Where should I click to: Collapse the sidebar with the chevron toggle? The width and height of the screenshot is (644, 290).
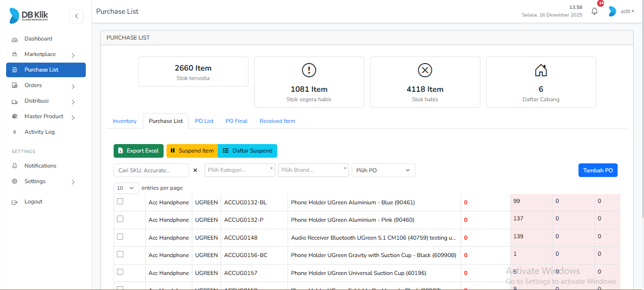point(76,16)
